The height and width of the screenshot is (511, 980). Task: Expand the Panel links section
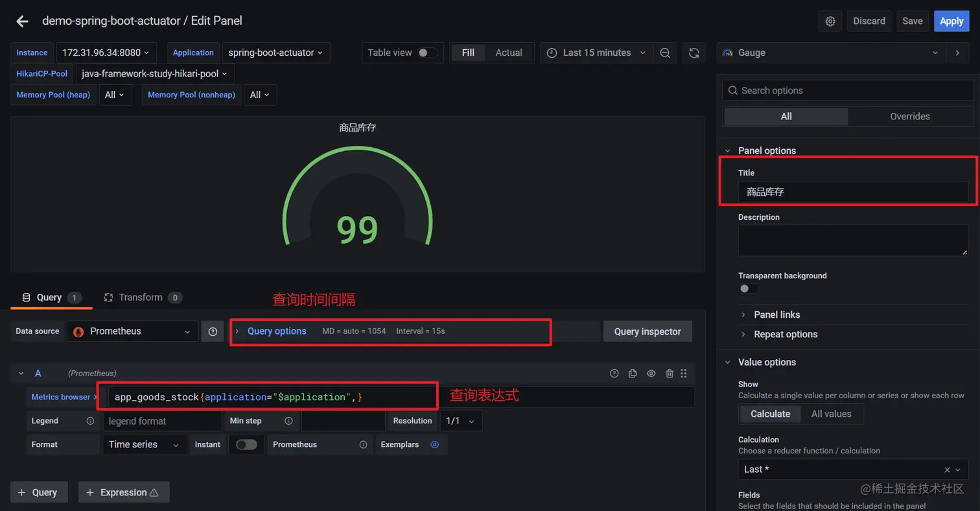click(x=776, y=315)
